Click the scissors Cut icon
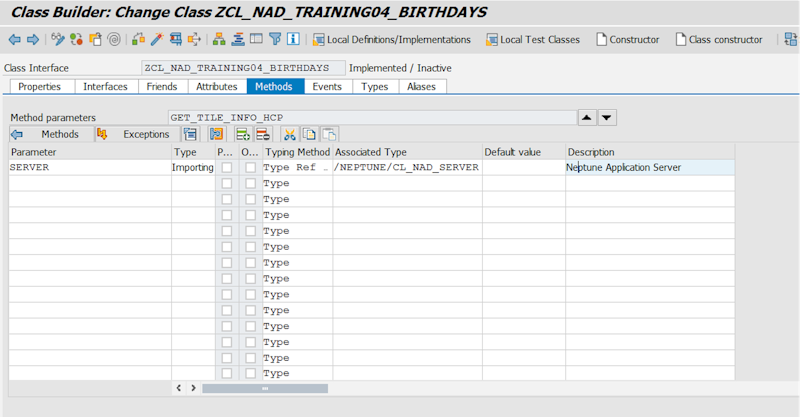This screenshot has height=417, width=800. (290, 134)
